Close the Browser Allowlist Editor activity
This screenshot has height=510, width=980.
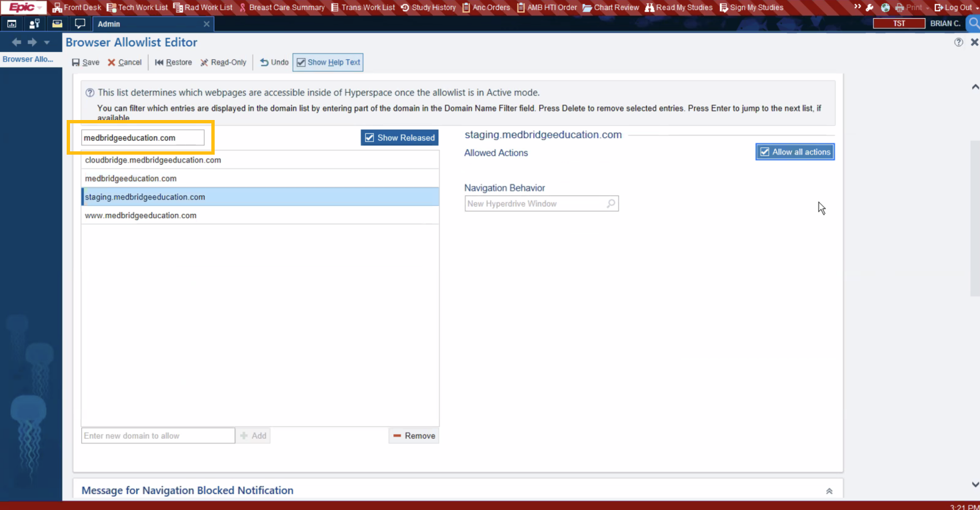pyautogui.click(x=974, y=42)
